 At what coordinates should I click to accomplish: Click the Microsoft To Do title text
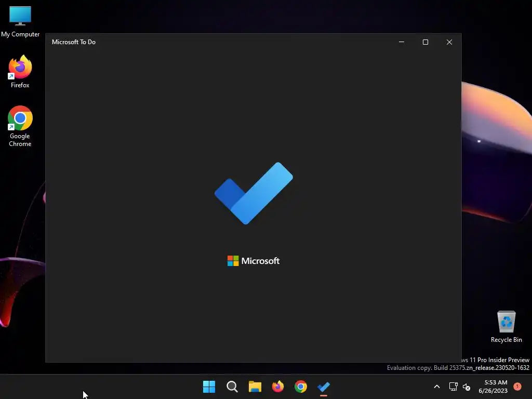(74, 42)
